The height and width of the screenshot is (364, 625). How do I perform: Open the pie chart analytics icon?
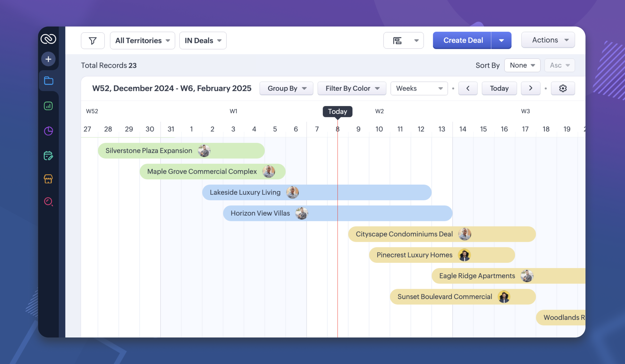[x=48, y=131]
